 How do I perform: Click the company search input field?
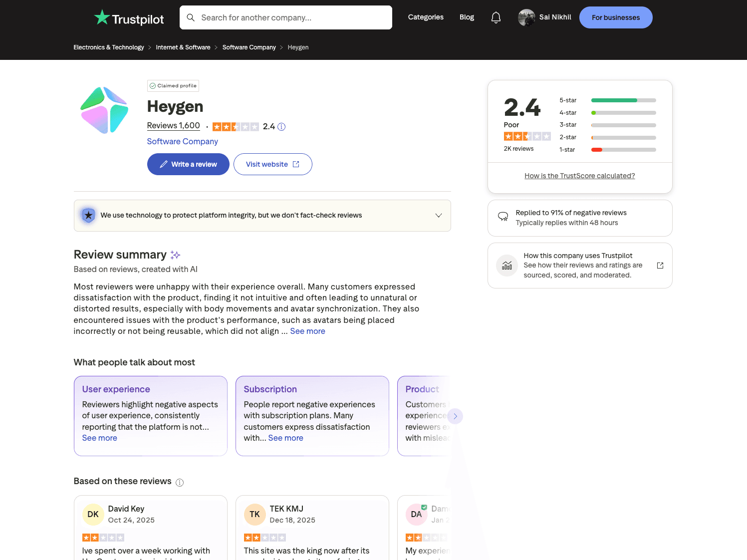coord(285,17)
